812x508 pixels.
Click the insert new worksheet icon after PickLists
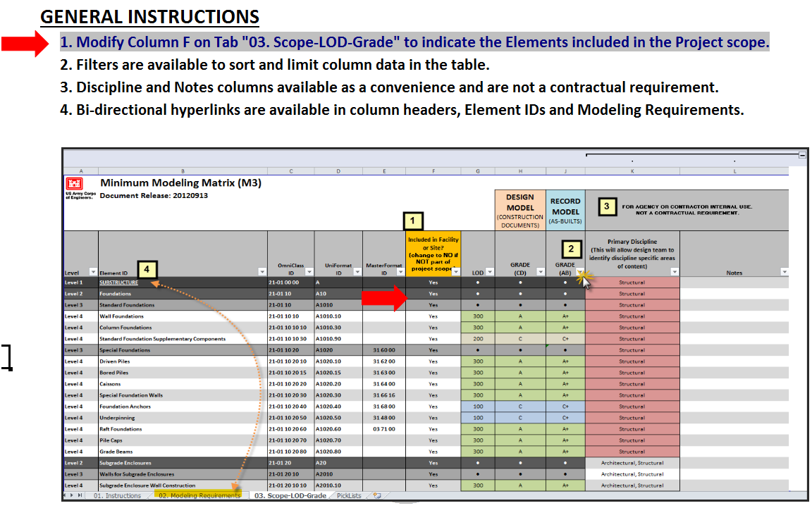376,495
